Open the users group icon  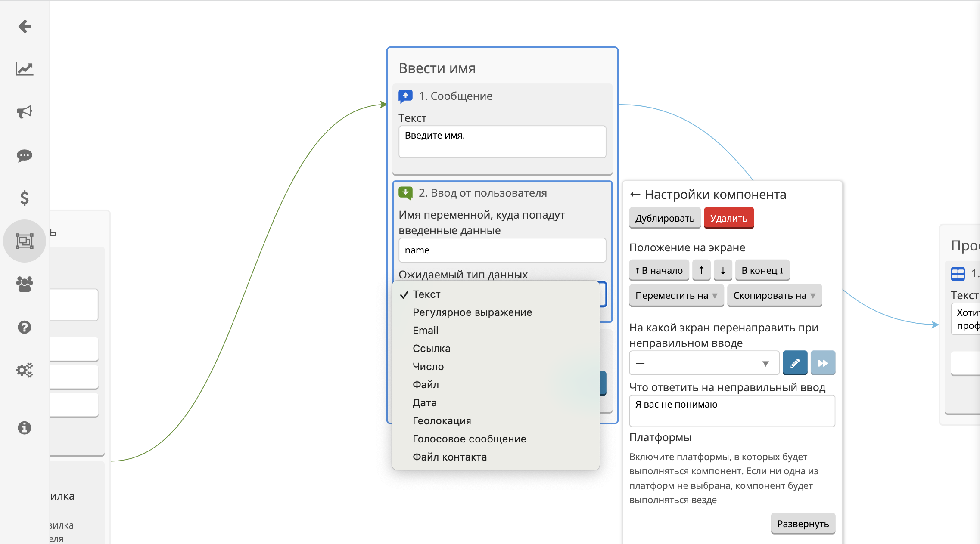click(25, 284)
